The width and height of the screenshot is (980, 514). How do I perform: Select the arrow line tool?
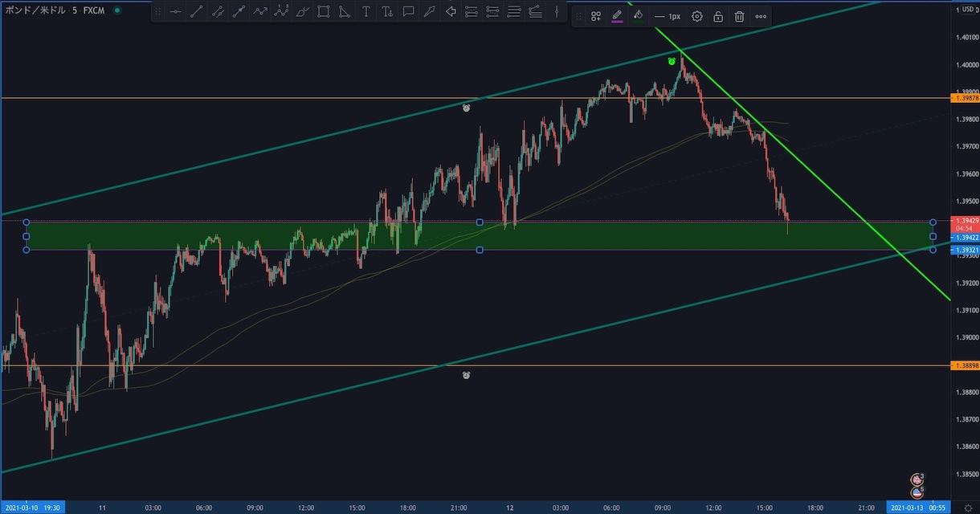click(x=239, y=12)
